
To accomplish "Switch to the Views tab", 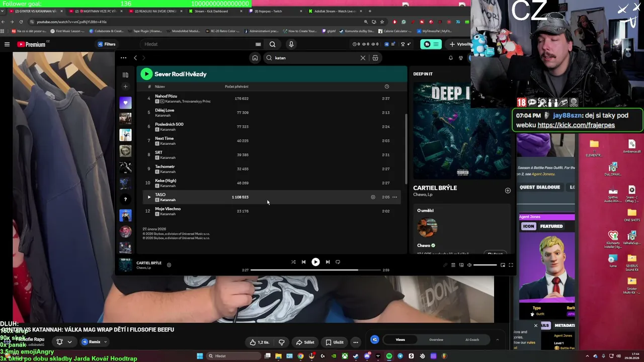I will click(400, 340).
